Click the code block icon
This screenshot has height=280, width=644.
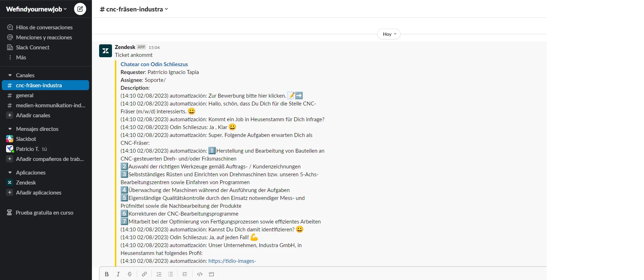click(x=211, y=274)
